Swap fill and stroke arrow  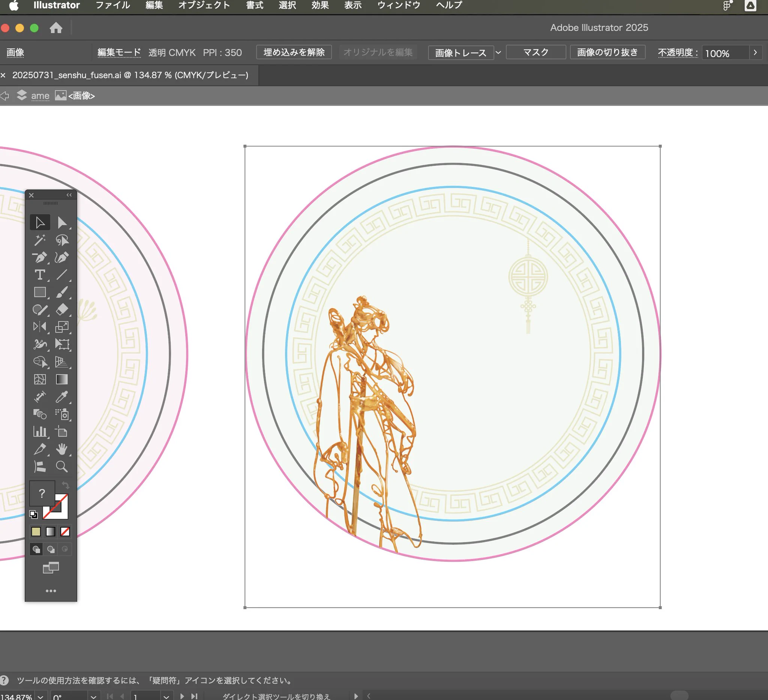pos(66,485)
